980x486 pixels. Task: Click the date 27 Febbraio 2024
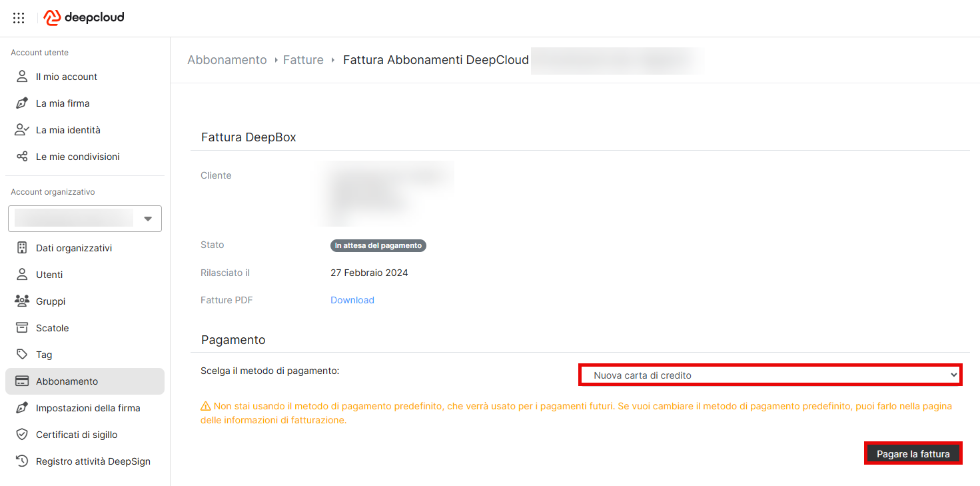point(369,273)
